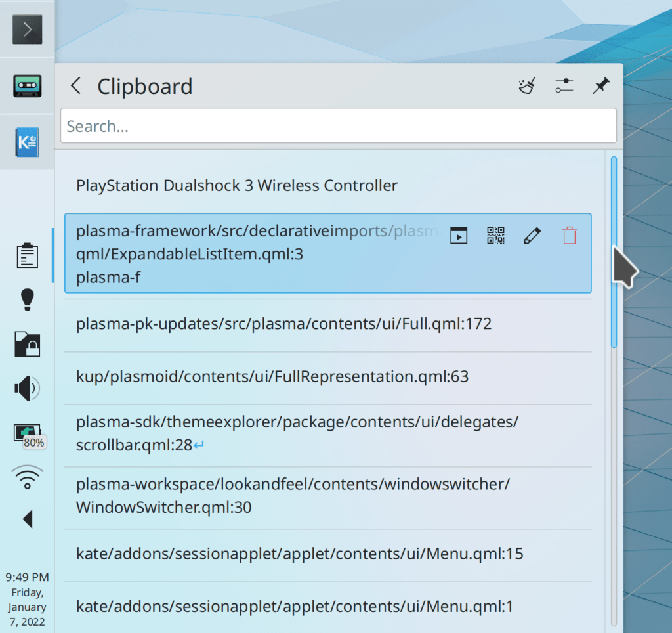Image resolution: width=672 pixels, height=633 pixels.
Task: Click the Search field in Clipboard
Action: pos(338,126)
